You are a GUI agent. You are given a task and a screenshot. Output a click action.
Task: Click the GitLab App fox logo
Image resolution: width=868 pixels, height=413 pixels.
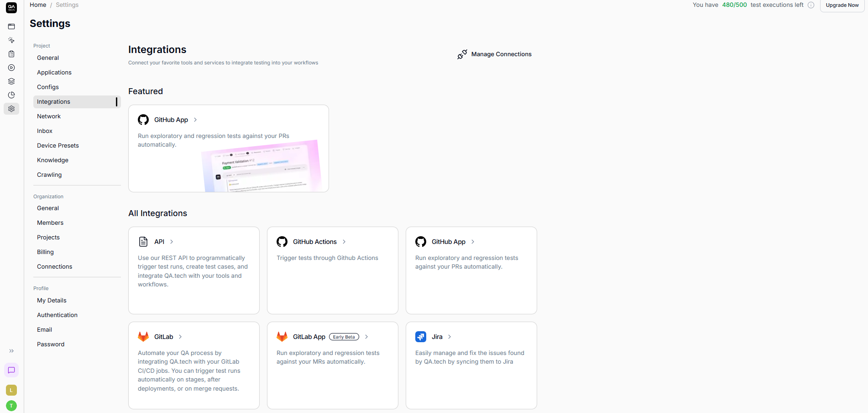click(282, 337)
